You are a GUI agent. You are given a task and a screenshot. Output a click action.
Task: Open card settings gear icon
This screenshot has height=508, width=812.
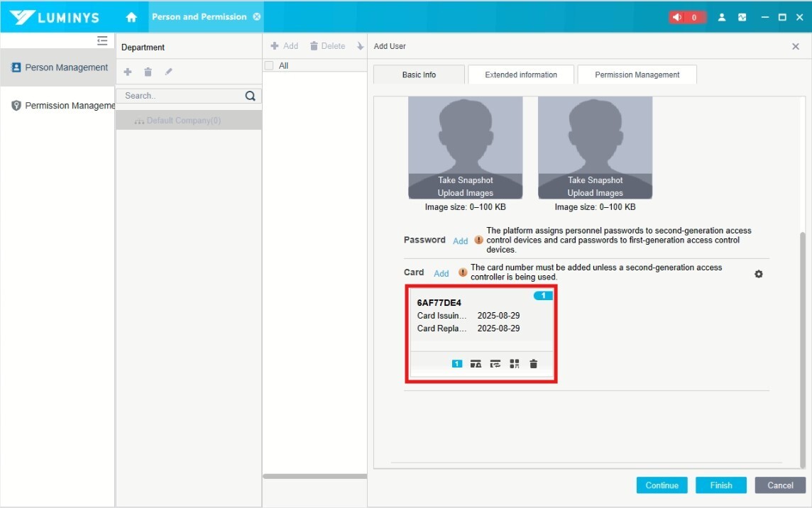(x=758, y=274)
